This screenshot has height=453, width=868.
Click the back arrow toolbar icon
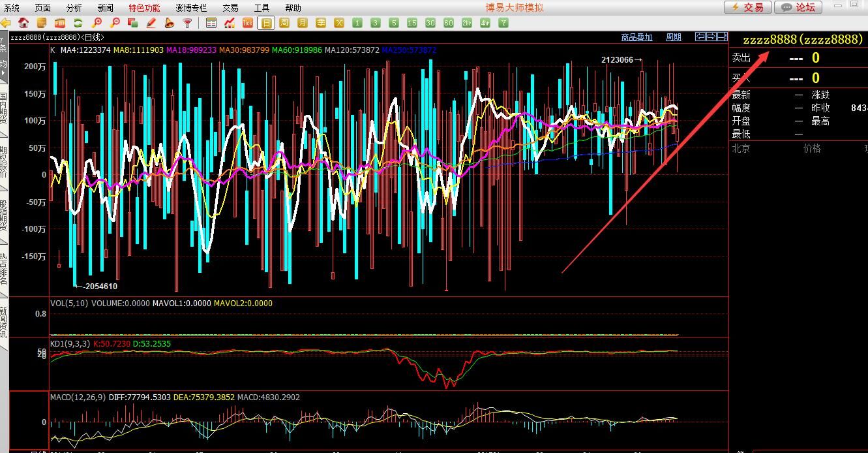[6, 23]
